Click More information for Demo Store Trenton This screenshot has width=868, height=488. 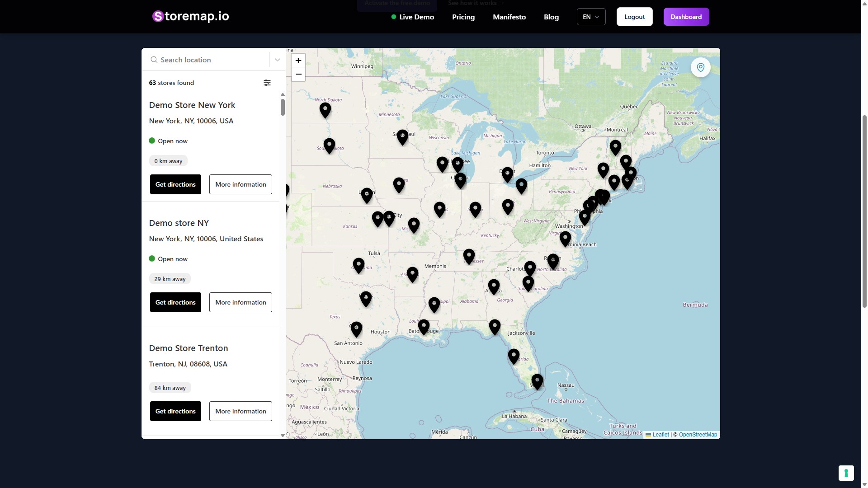241,411
